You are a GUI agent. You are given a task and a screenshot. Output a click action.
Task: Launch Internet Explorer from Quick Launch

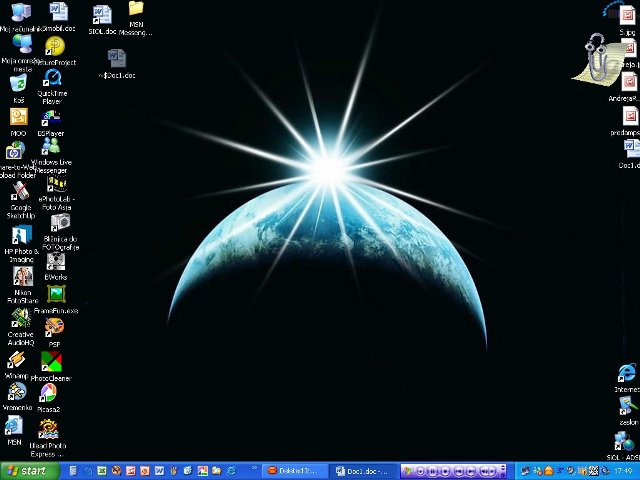pos(231,471)
